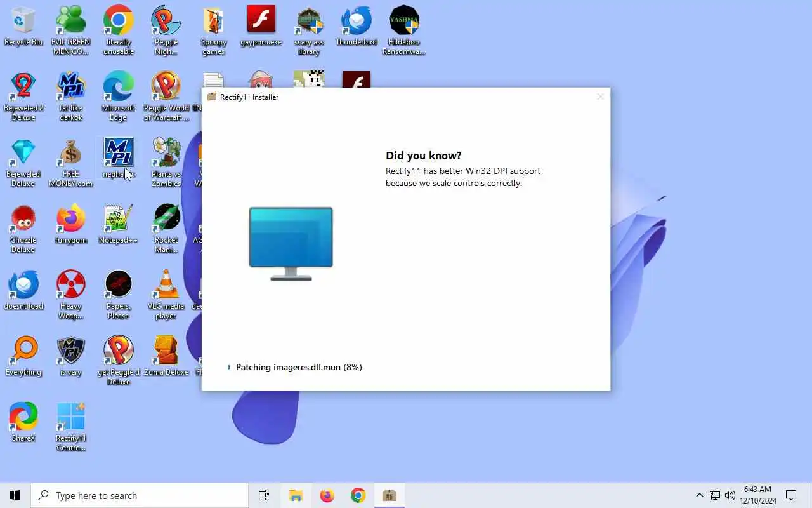Select the Chuzzle Deluxe desktop icon
Viewport: 812px width, 508px height.
[x=23, y=229]
